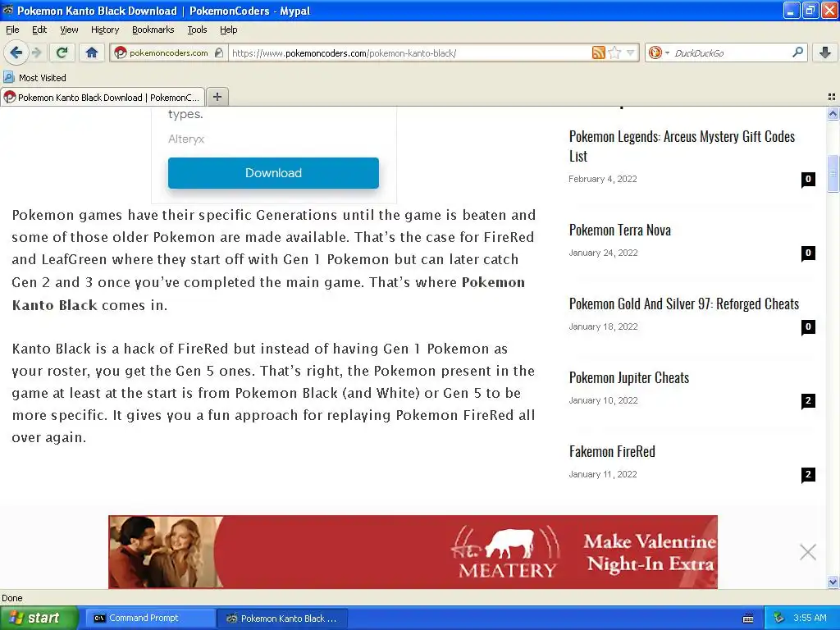This screenshot has height=630, width=840.
Task: Click the date January 10, 2022
Action: point(603,400)
